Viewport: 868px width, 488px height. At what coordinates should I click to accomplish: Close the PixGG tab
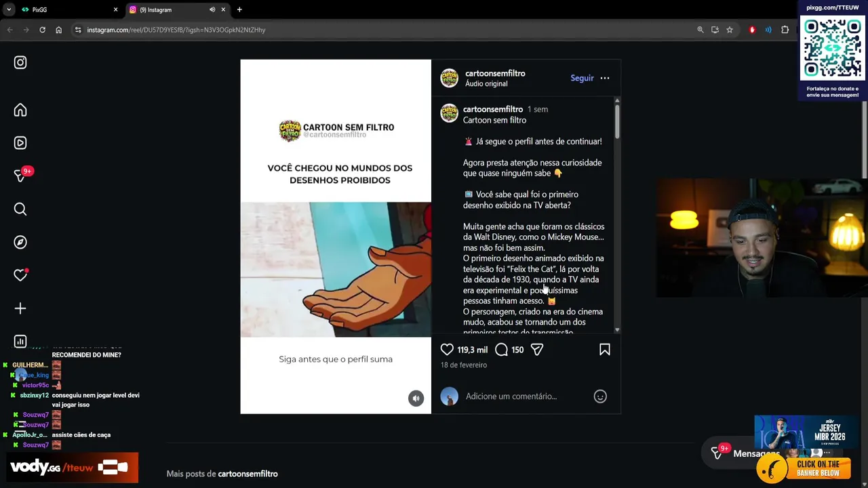[115, 9]
